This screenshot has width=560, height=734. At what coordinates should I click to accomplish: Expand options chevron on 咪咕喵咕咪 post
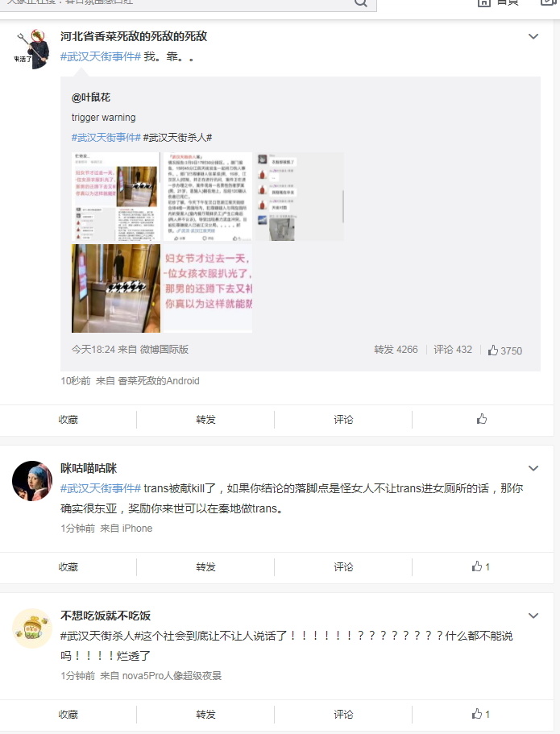point(533,469)
